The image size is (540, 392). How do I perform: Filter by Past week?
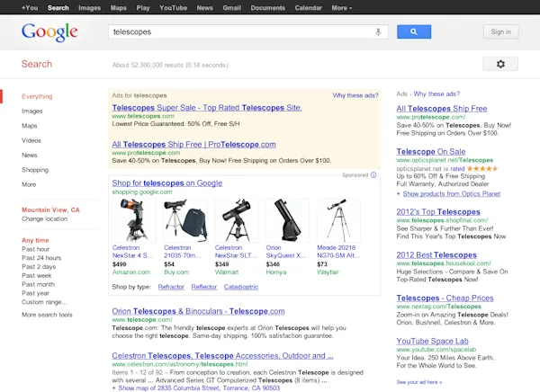pyautogui.click(x=37, y=275)
